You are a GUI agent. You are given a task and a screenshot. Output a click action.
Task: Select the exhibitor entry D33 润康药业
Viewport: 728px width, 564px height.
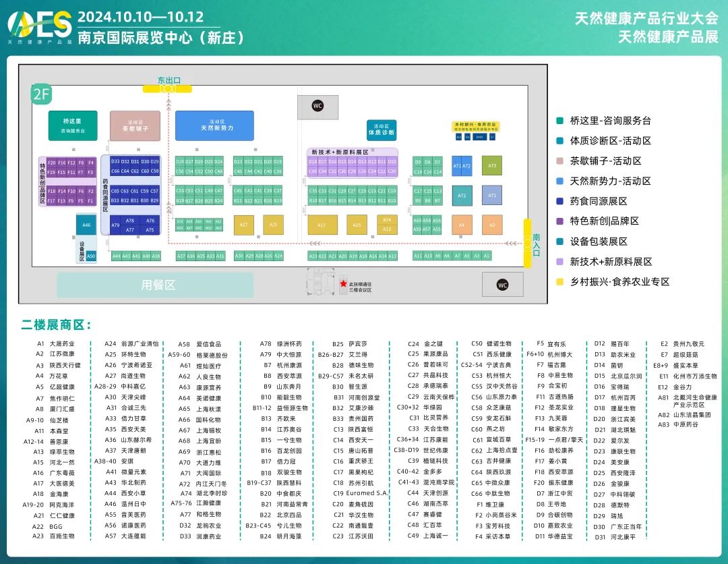coord(201,536)
